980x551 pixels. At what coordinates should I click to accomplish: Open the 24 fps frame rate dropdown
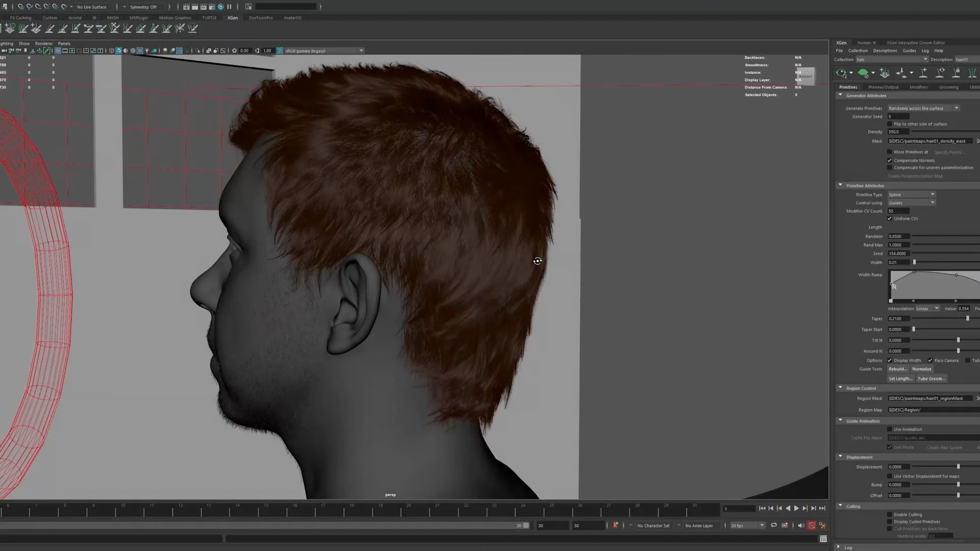click(747, 525)
